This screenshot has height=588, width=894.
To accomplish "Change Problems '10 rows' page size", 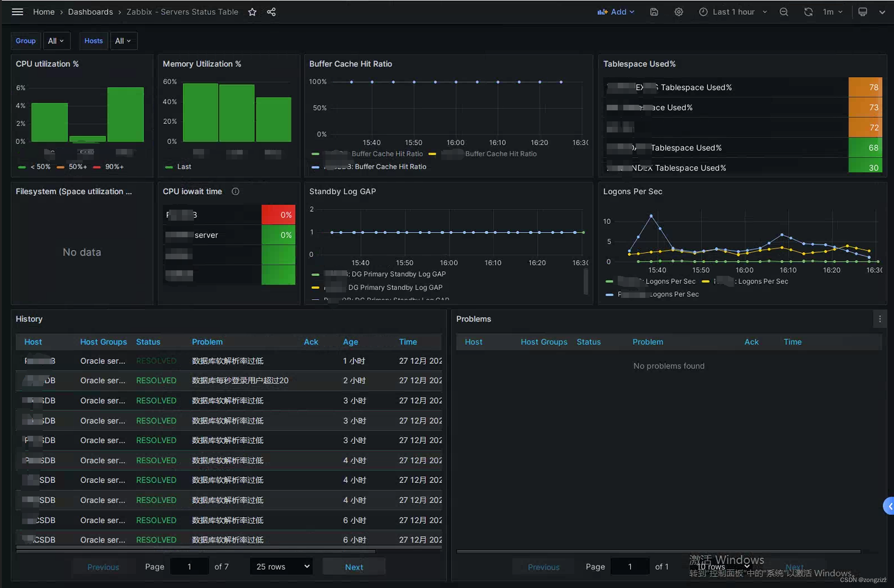I will click(x=723, y=567).
